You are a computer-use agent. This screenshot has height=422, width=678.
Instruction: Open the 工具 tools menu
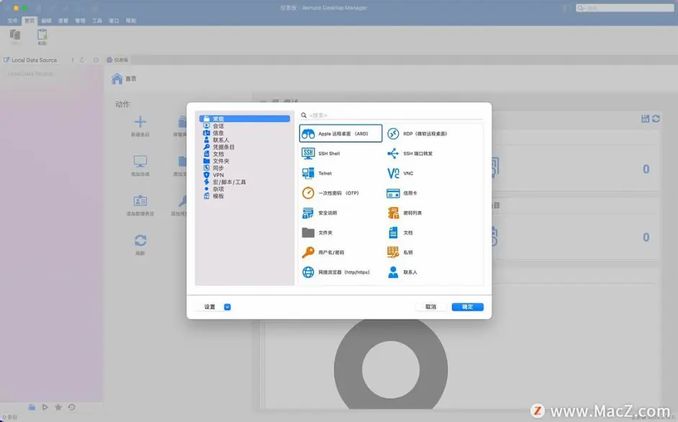click(x=97, y=20)
